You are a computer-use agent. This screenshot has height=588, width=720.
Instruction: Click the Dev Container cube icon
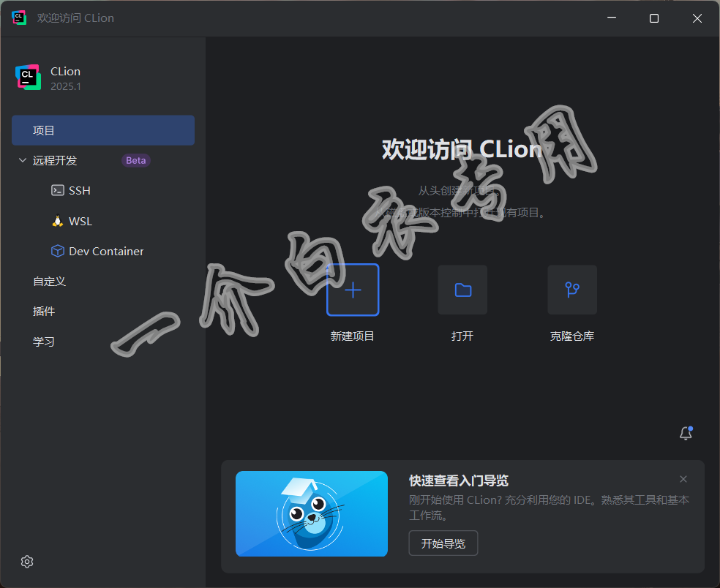(x=57, y=251)
